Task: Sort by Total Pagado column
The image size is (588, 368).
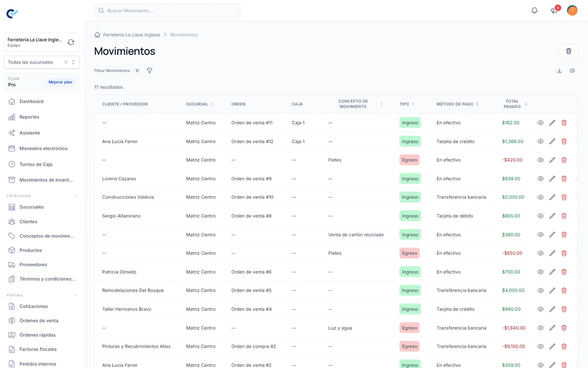Action: coord(515,104)
